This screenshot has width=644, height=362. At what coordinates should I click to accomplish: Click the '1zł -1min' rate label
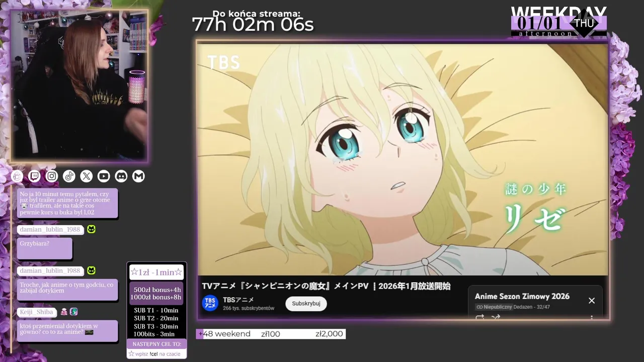[x=156, y=273]
